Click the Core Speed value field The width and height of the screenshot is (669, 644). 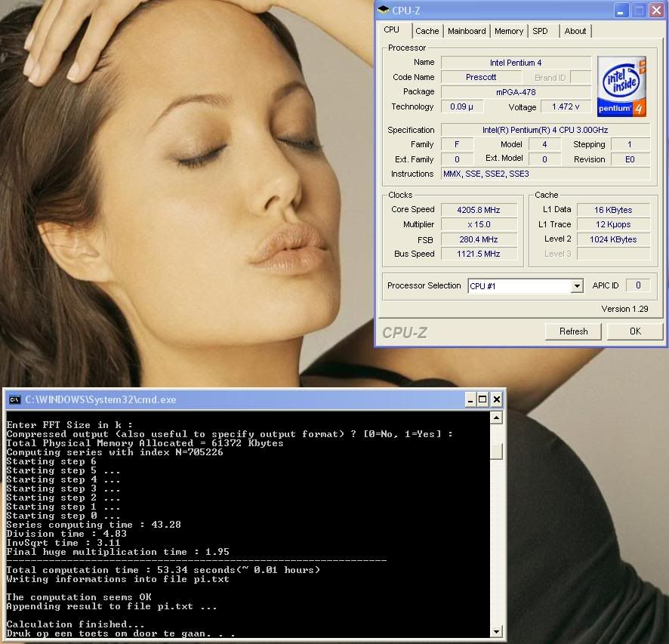[x=479, y=210]
